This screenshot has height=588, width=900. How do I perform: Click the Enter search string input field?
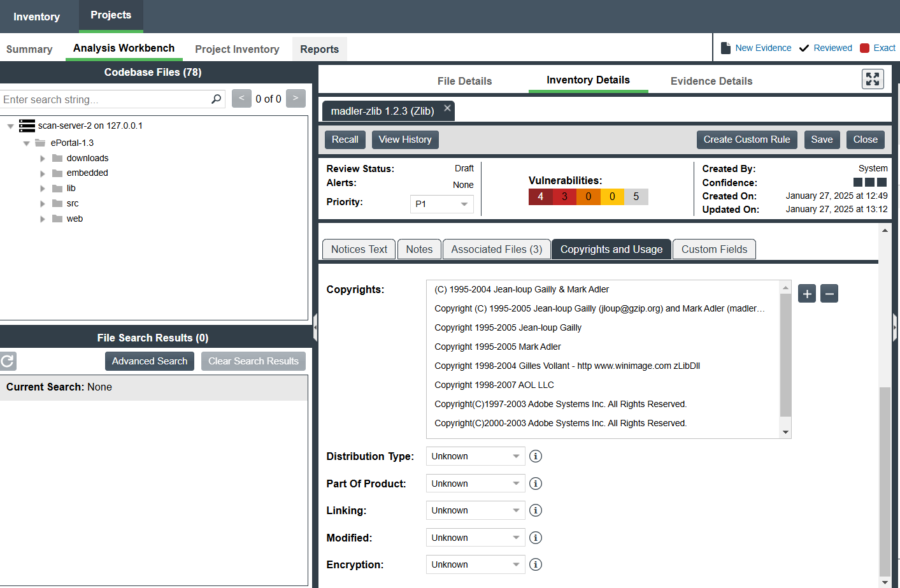click(x=105, y=99)
